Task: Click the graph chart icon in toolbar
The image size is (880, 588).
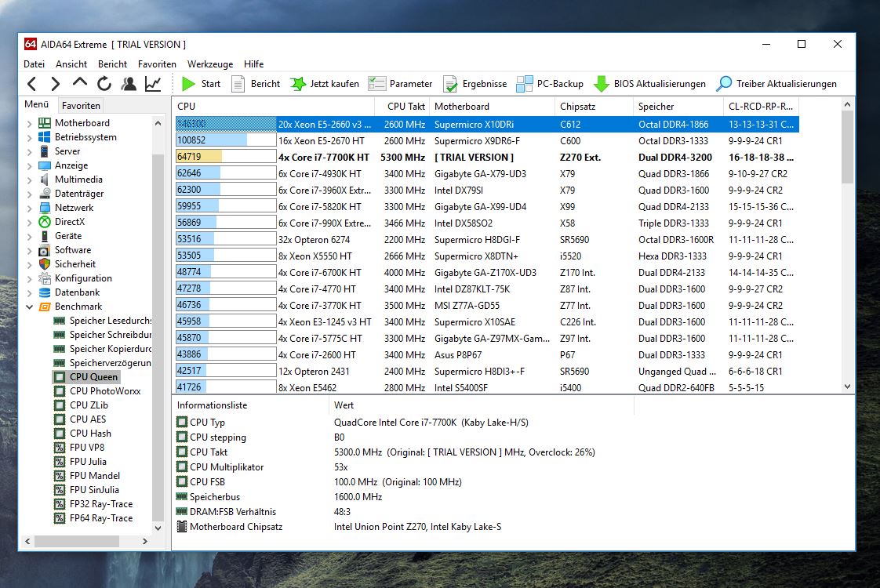Action: [154, 84]
